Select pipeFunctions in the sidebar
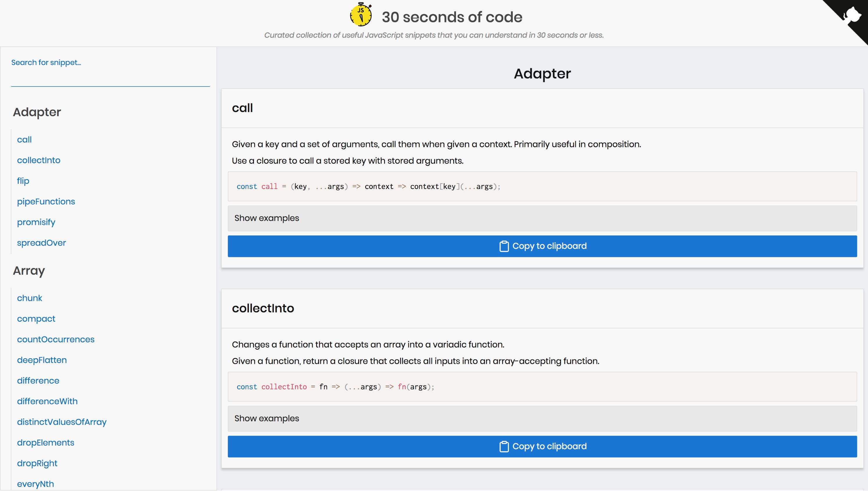Image resolution: width=868 pixels, height=491 pixels. point(46,201)
